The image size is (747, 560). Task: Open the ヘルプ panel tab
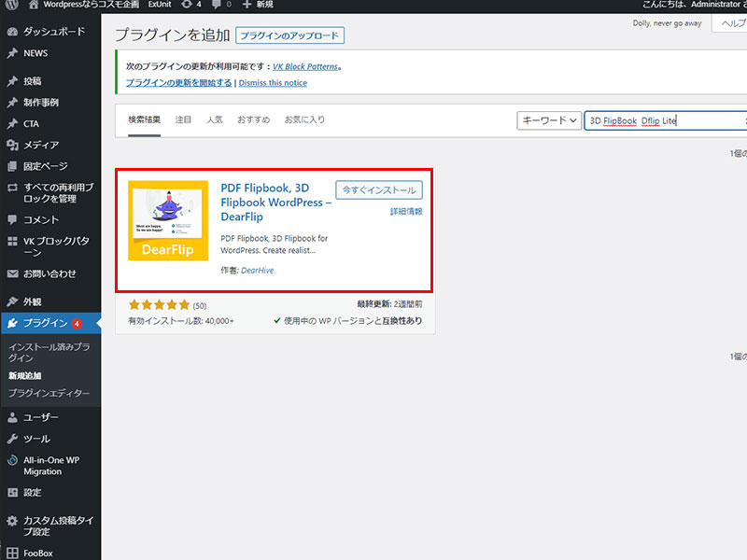[x=730, y=23]
